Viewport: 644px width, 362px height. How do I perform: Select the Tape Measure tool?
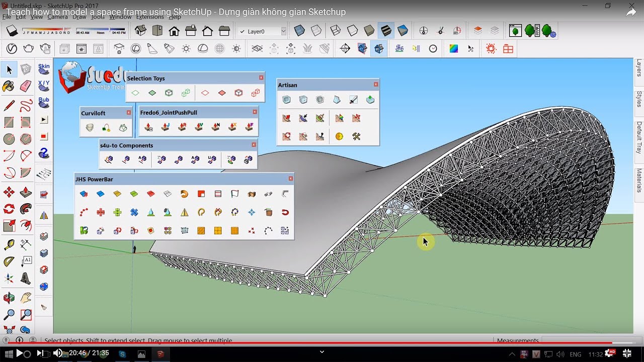point(9,245)
